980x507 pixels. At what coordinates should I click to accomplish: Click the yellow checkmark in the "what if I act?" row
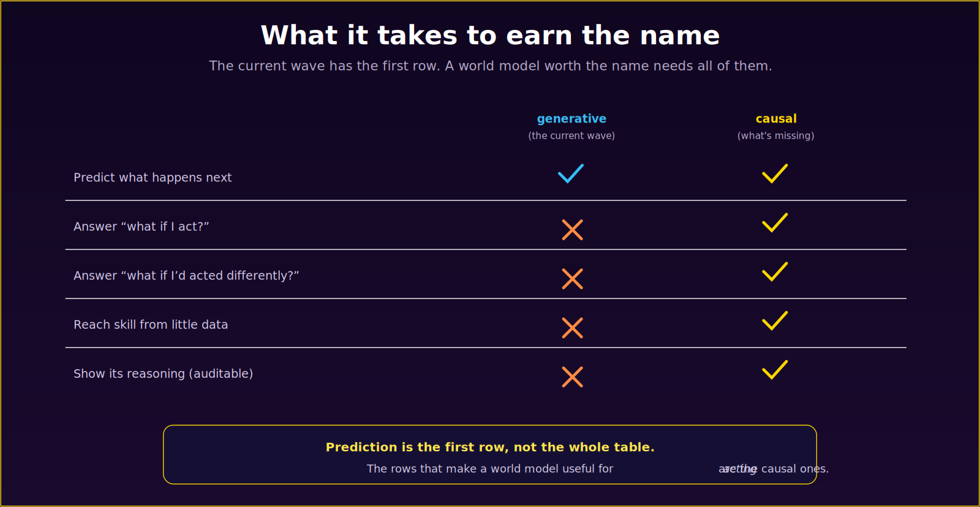coord(775,223)
